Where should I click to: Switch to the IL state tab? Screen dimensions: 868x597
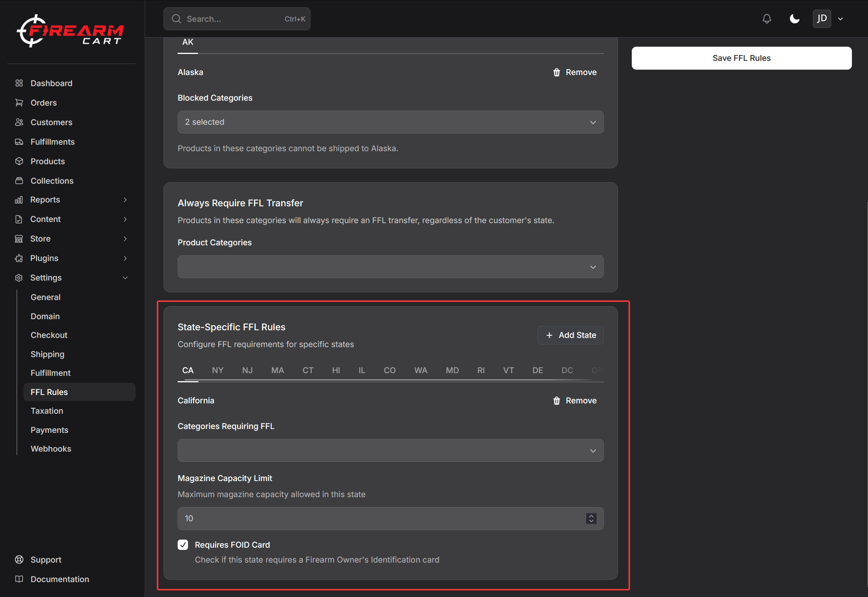(x=361, y=370)
